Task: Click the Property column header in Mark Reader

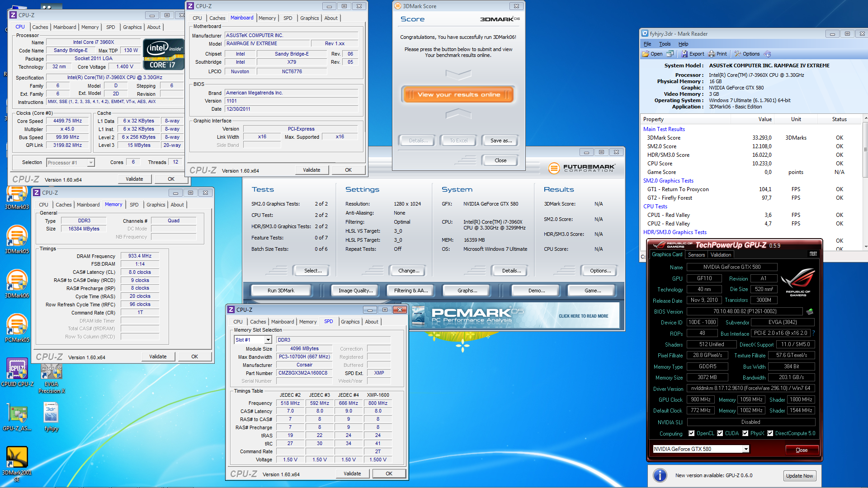Action: point(685,119)
